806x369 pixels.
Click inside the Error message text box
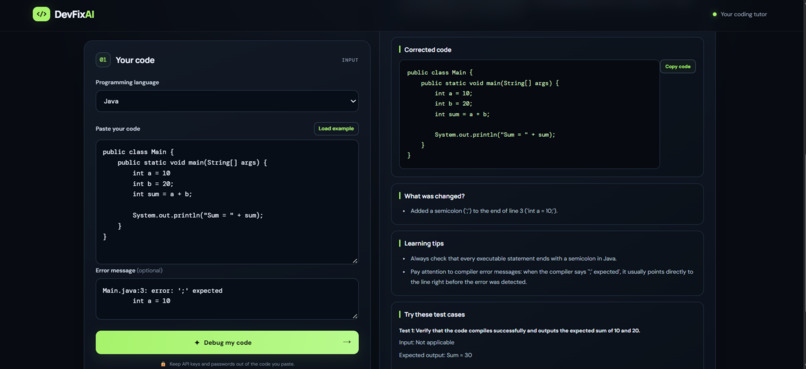tap(227, 299)
